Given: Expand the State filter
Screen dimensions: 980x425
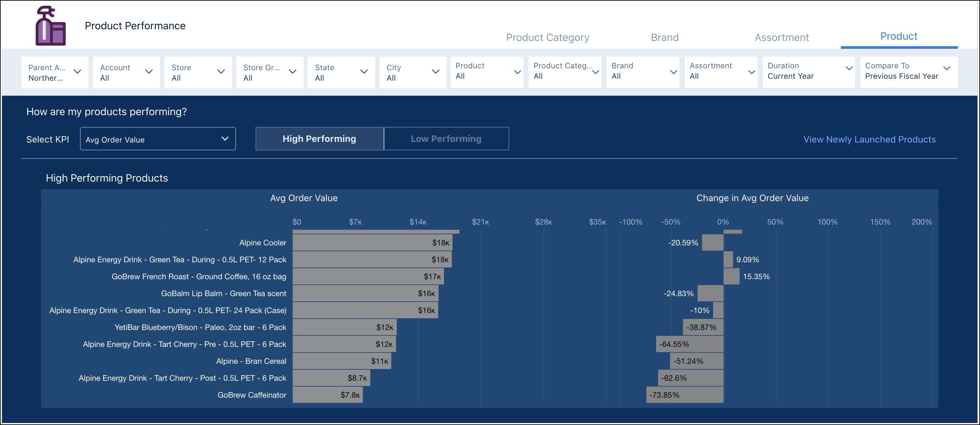Looking at the screenshot, I should pos(364,71).
